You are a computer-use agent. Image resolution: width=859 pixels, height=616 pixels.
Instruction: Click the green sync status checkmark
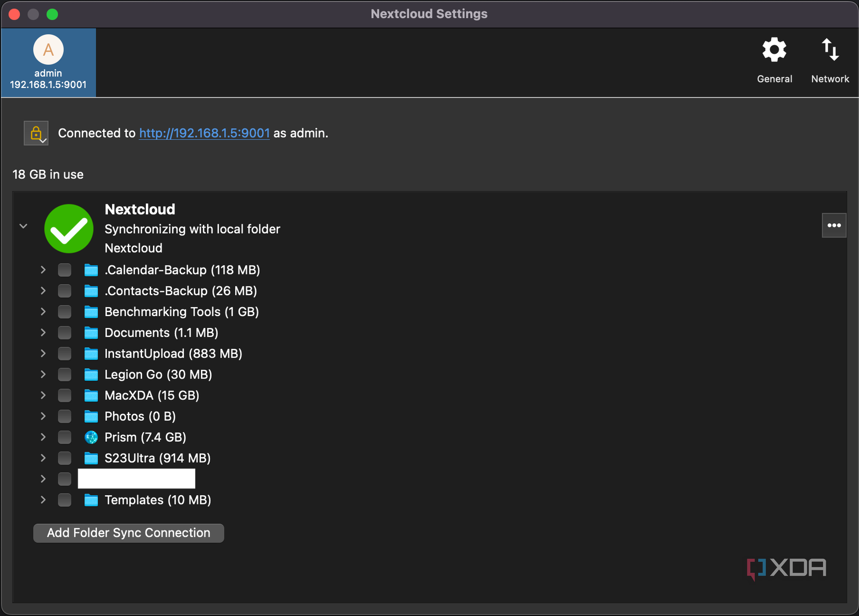pyautogui.click(x=69, y=229)
